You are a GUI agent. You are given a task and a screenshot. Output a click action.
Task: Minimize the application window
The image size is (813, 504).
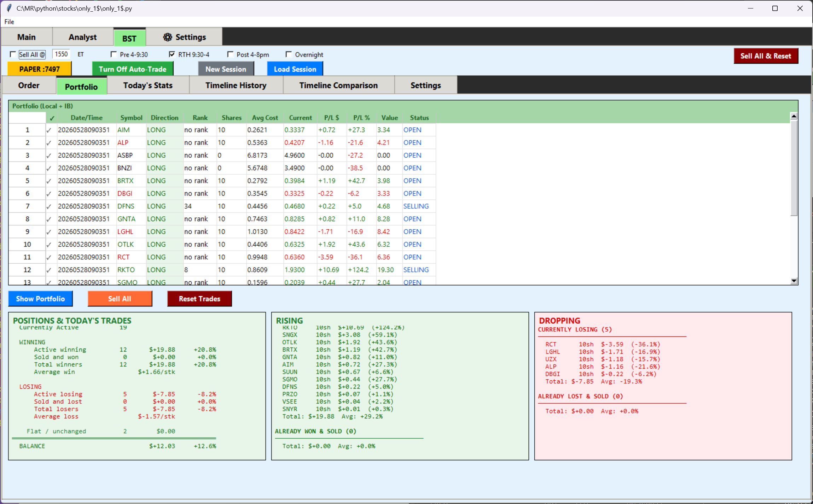click(x=750, y=8)
